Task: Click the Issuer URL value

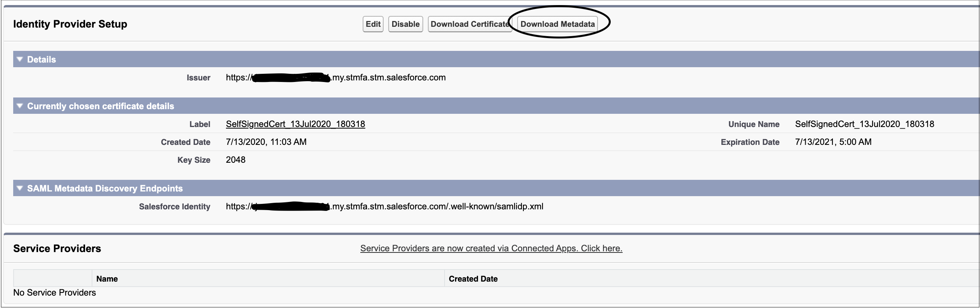Action: click(x=335, y=78)
